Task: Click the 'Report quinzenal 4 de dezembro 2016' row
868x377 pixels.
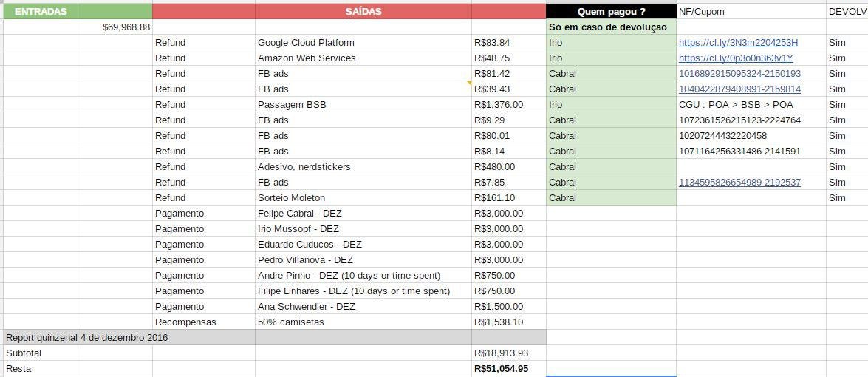Action: coord(87,338)
